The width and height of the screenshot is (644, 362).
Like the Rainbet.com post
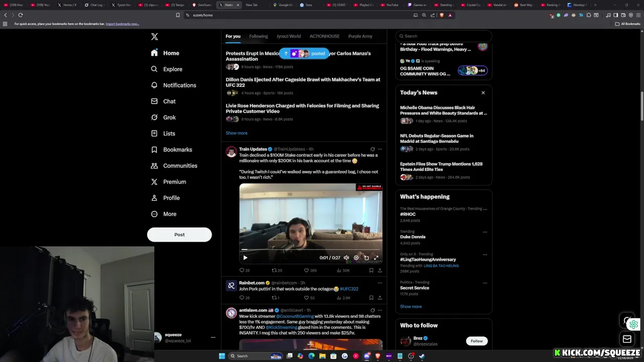[309, 298]
